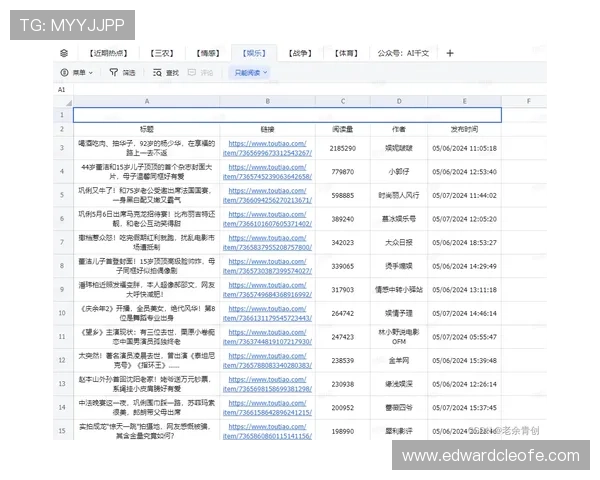This screenshot has height=480, width=600.
Task: Click read count cell 200952
Action: click(x=343, y=408)
